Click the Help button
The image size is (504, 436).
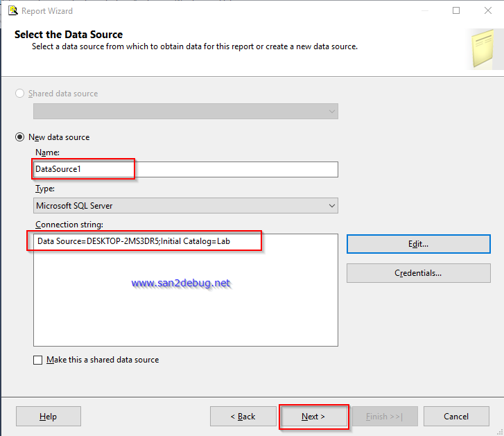click(49, 416)
